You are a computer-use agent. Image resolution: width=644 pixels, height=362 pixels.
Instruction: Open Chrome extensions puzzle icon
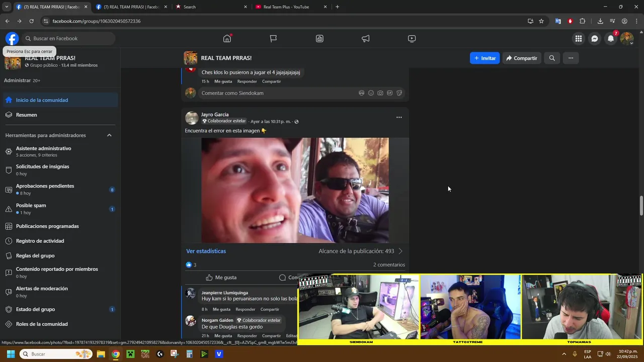coord(583,21)
